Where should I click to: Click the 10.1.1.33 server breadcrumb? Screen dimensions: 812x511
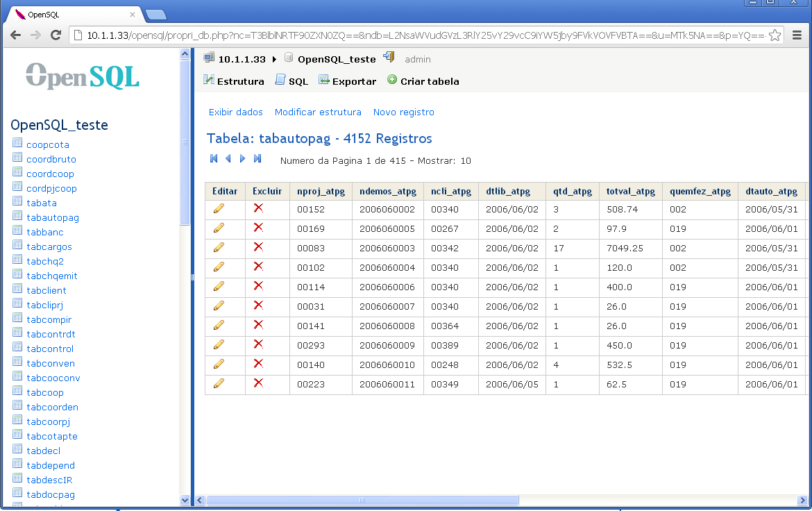pos(242,59)
